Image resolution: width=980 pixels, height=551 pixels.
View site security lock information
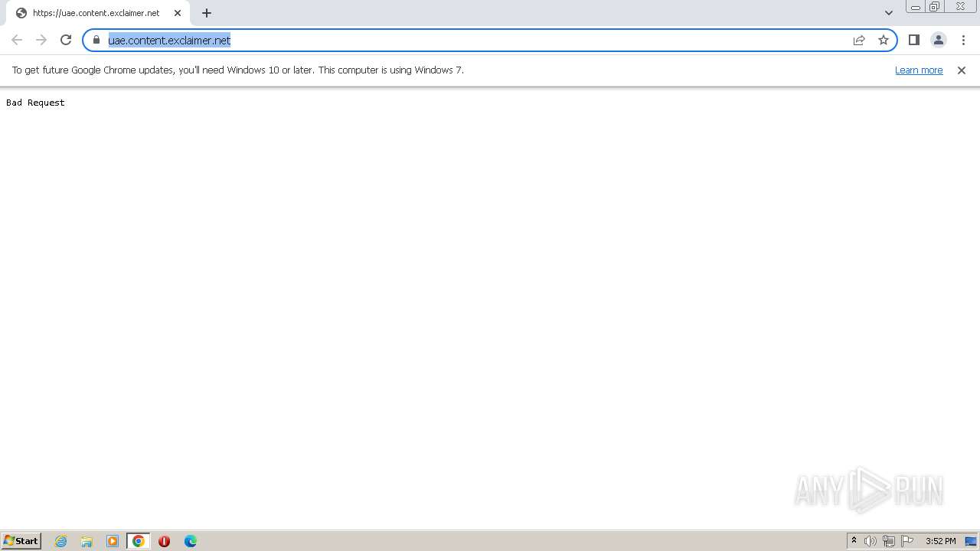point(96,40)
